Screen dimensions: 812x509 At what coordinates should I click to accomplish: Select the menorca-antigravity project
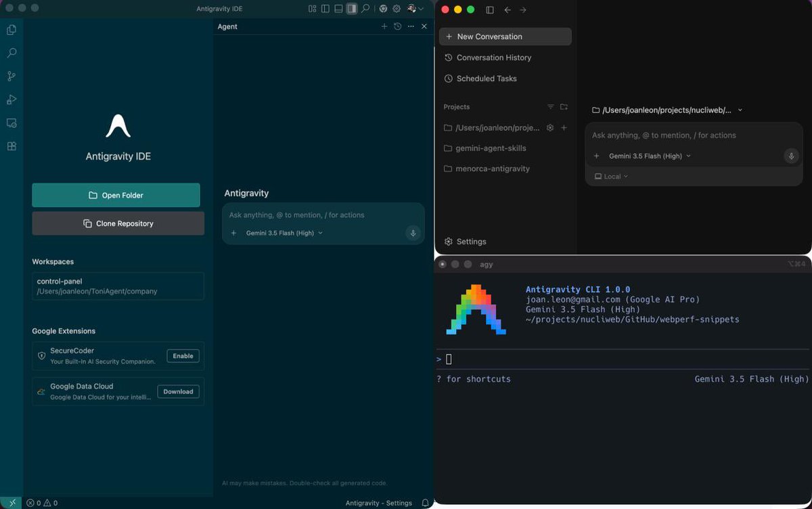505,169
